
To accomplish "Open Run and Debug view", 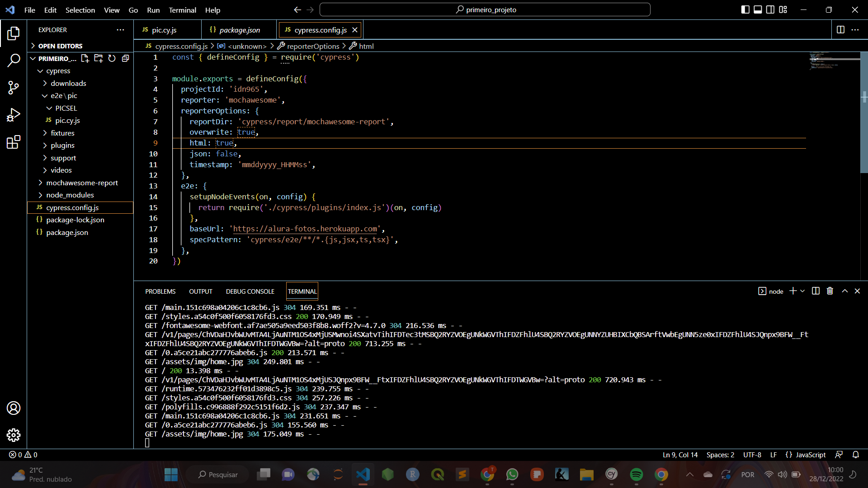I will 14,115.
